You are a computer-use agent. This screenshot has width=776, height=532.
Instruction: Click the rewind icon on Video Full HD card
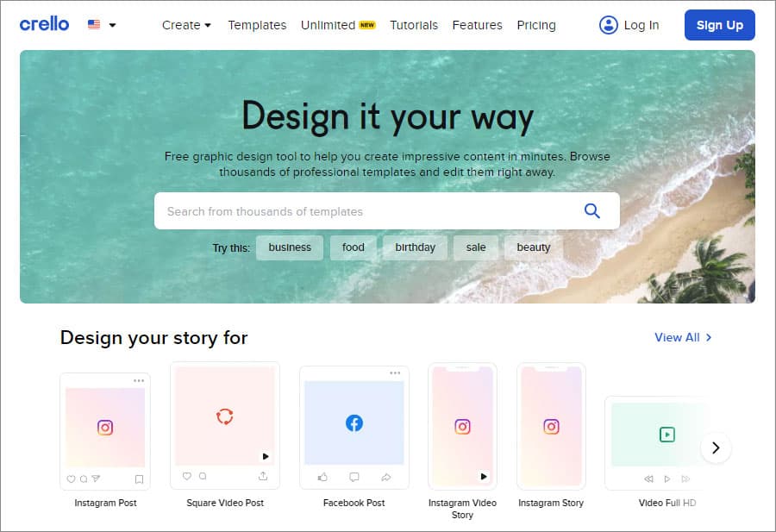pos(648,479)
